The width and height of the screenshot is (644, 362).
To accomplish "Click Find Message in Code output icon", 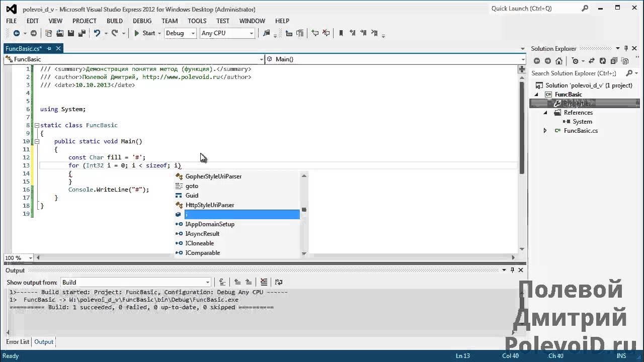I will 222,283.
